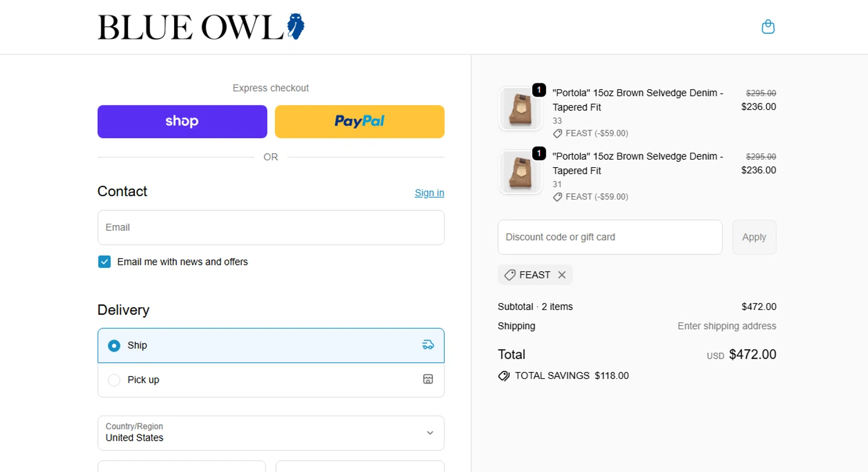Click the Discount code or gift card field

pyautogui.click(x=610, y=237)
